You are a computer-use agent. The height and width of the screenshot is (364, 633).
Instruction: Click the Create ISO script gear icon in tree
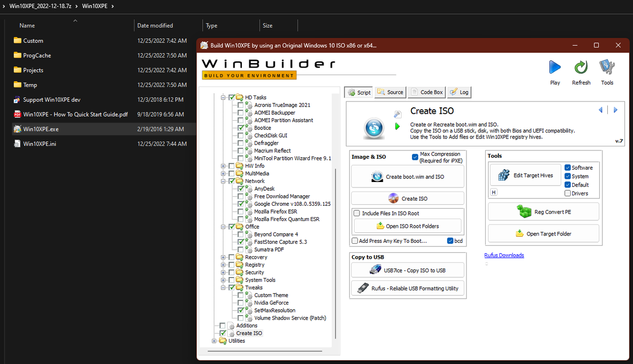tap(231, 333)
